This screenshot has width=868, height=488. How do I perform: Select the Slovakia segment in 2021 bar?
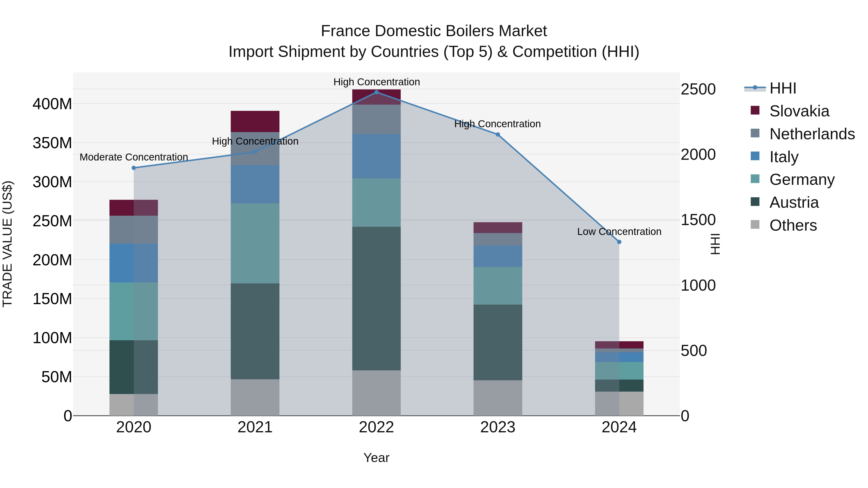pyautogui.click(x=255, y=122)
